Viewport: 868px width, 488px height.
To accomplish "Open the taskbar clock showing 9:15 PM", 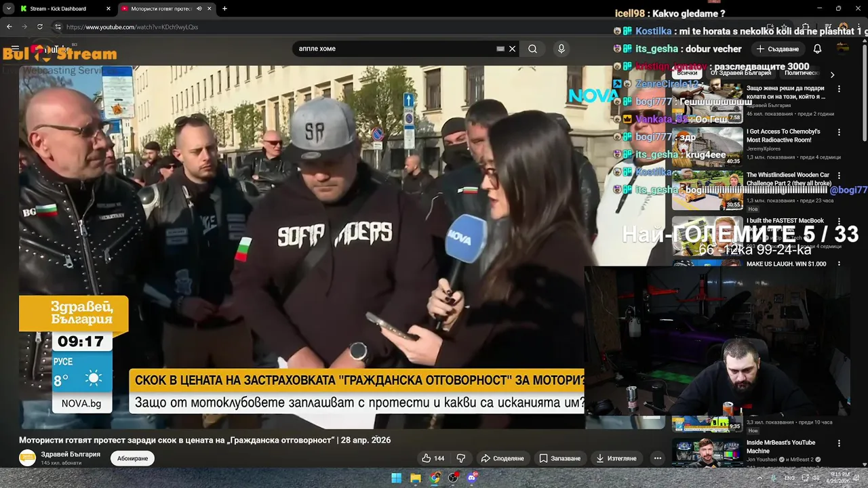I will click(840, 478).
